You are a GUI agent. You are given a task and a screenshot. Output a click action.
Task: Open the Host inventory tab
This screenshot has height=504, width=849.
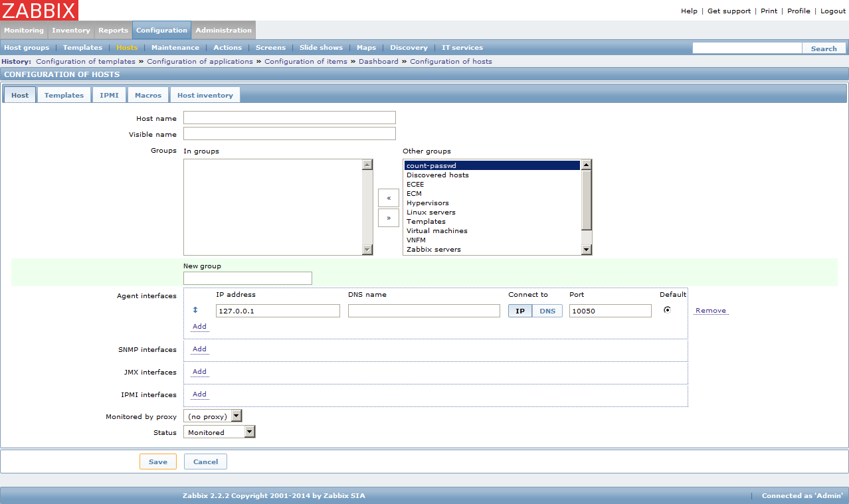(x=205, y=95)
